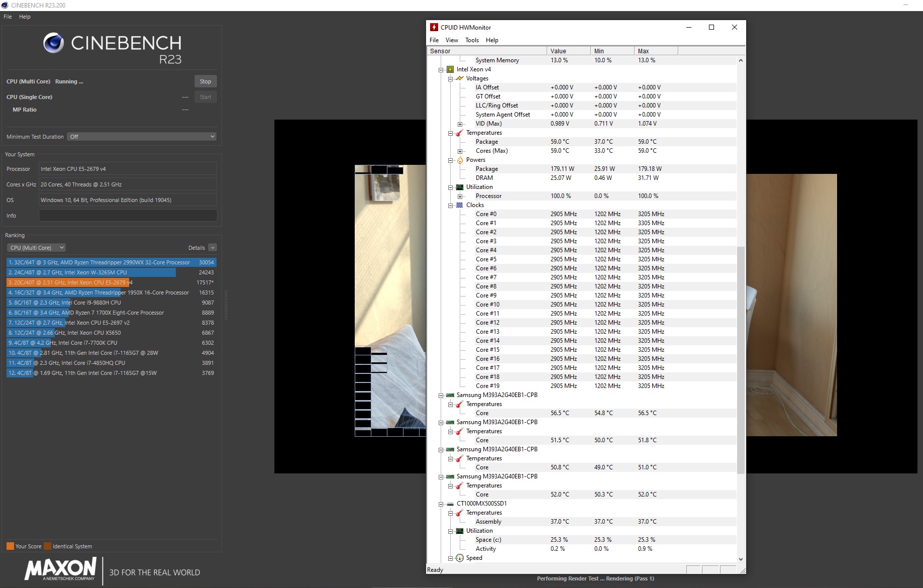Click the Value column header
Viewport: 923px width, 588px height.
569,51
